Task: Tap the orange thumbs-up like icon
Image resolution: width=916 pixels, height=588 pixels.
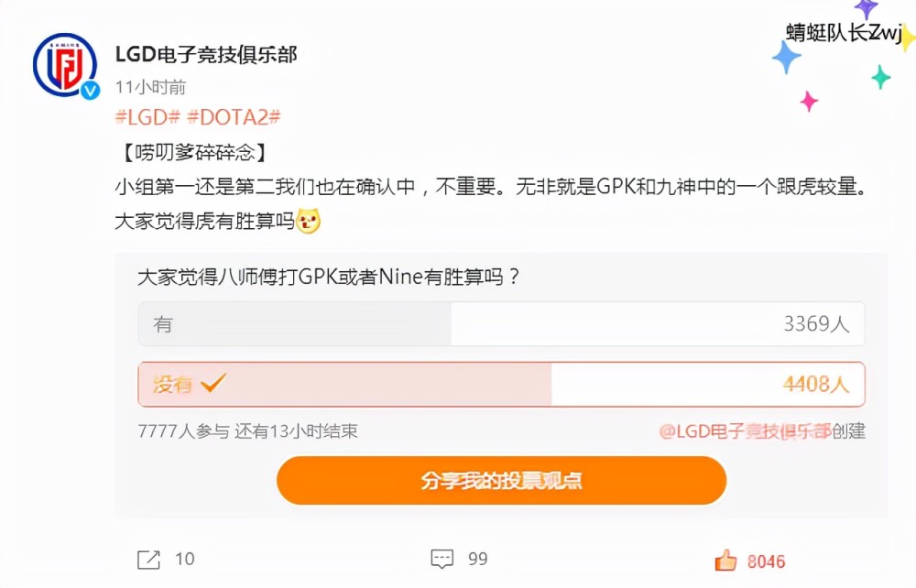Action: point(725,561)
